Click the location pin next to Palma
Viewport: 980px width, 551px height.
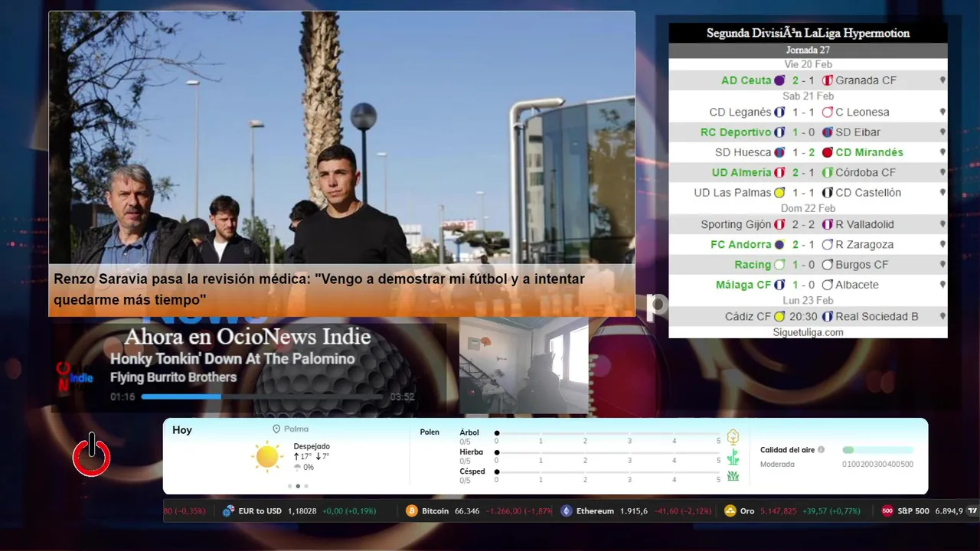(276, 429)
